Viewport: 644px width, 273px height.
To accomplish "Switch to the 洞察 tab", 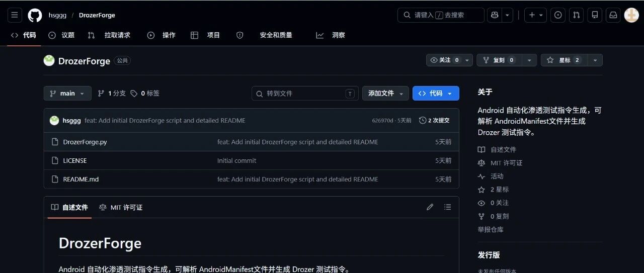I will 331,35.
